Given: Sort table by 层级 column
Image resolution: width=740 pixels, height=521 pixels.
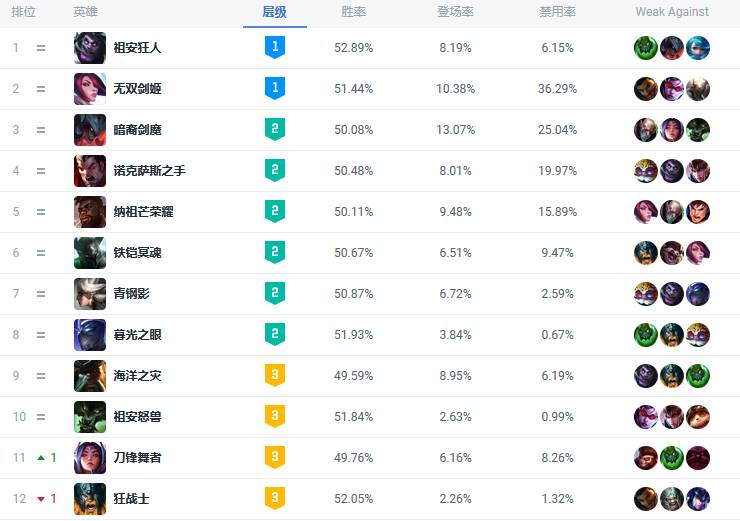Looking at the screenshot, I should pyautogui.click(x=274, y=12).
